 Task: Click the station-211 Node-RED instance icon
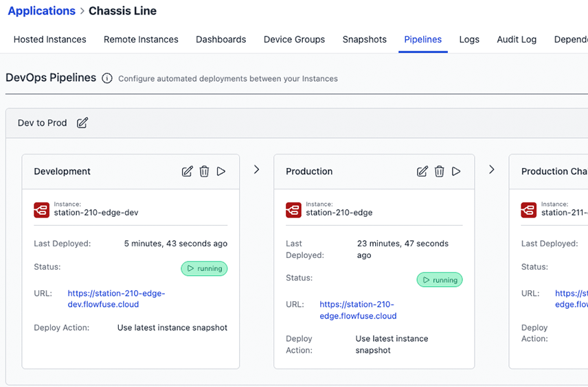point(529,210)
